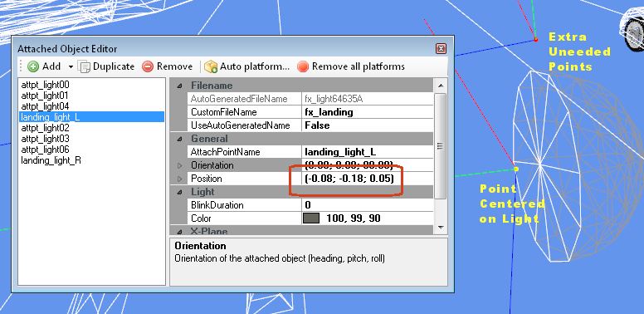Click the UseAutoGeneratedName False value
This screenshot has width=644, height=314.
point(367,125)
